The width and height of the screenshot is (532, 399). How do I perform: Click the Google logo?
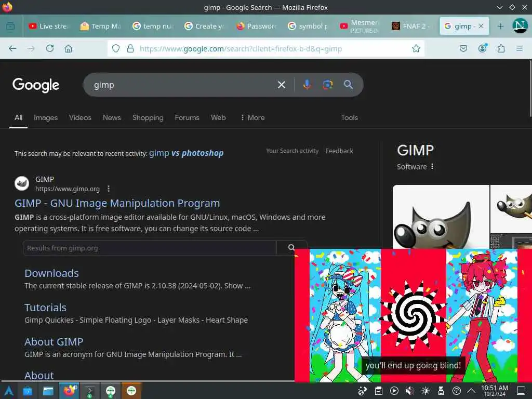click(36, 85)
